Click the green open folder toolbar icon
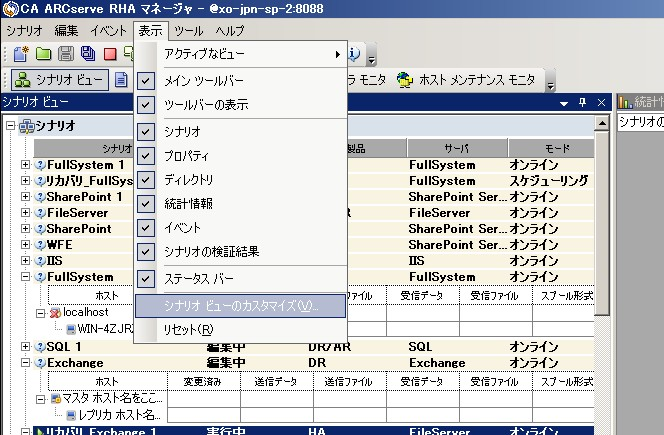The width and height of the screenshot is (664, 435). coord(43,54)
